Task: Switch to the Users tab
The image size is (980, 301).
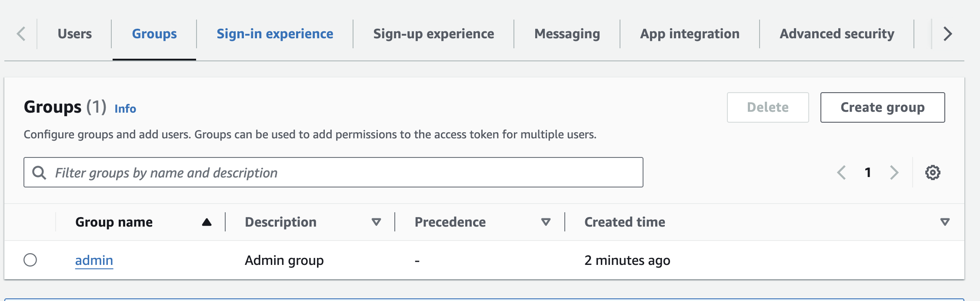Action: coord(74,34)
